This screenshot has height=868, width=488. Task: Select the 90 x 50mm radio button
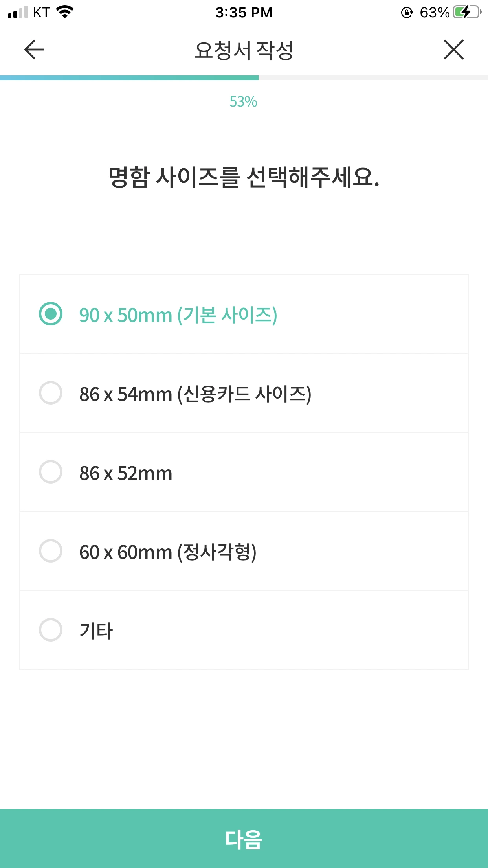point(51,314)
